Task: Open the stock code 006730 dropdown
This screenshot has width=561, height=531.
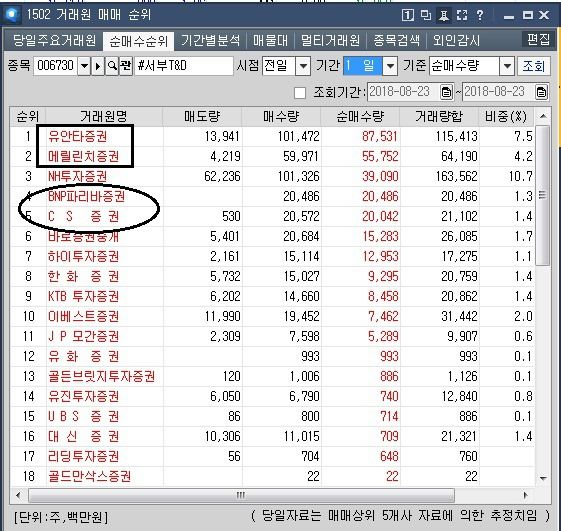Action: click(84, 66)
